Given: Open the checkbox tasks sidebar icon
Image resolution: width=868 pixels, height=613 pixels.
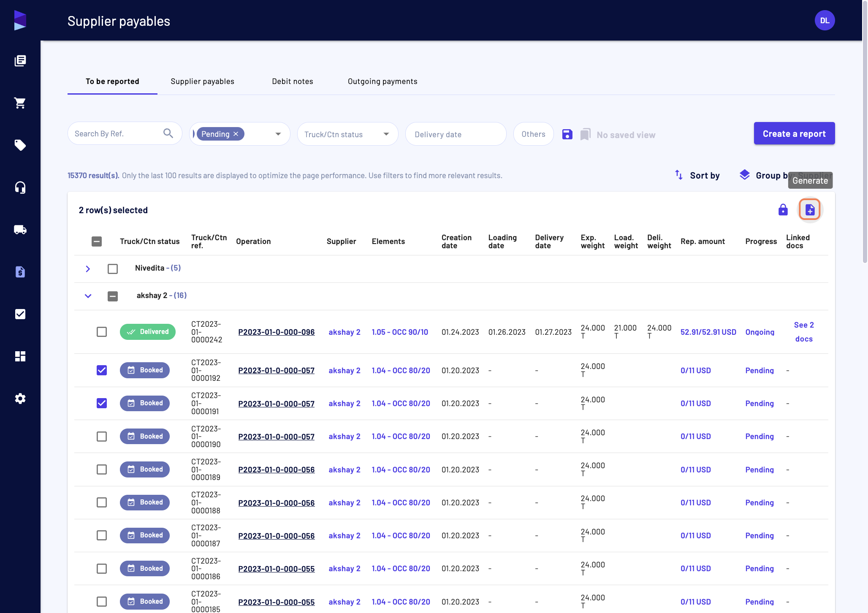Looking at the screenshot, I should (20, 314).
